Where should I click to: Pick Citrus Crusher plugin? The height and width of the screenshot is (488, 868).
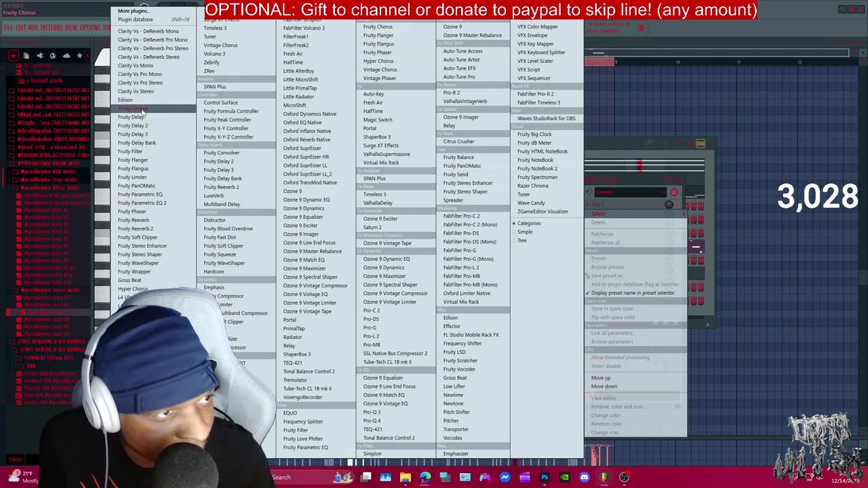click(x=459, y=142)
